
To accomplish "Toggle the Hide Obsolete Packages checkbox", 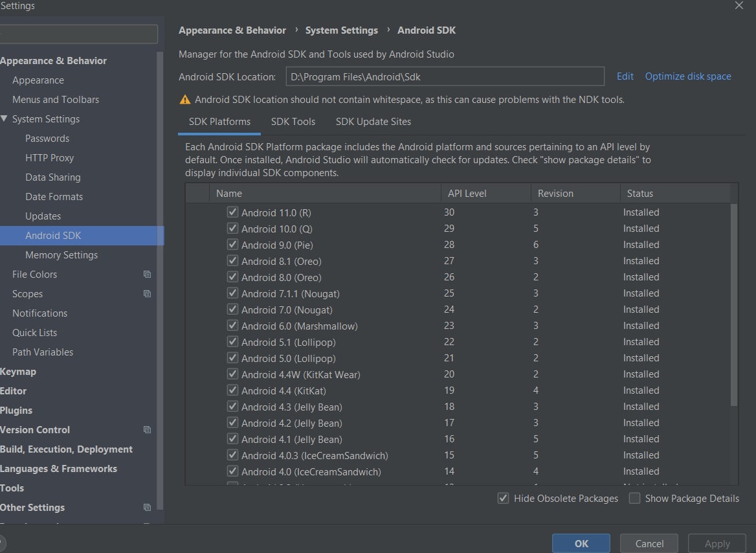I will click(x=503, y=499).
